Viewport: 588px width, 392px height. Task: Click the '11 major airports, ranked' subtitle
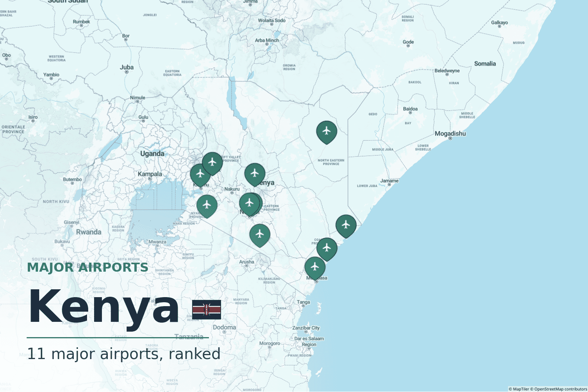tap(124, 354)
